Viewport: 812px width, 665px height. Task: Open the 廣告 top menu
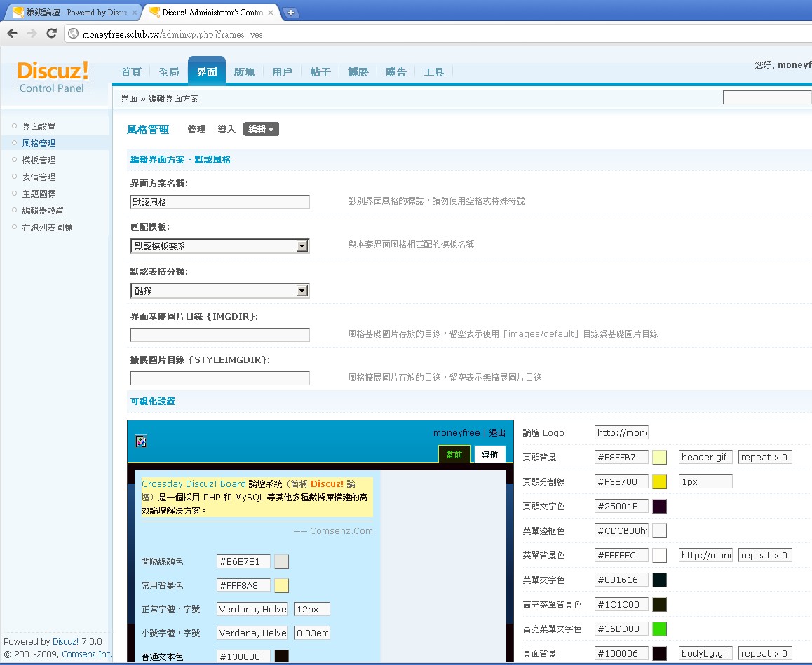tap(395, 72)
